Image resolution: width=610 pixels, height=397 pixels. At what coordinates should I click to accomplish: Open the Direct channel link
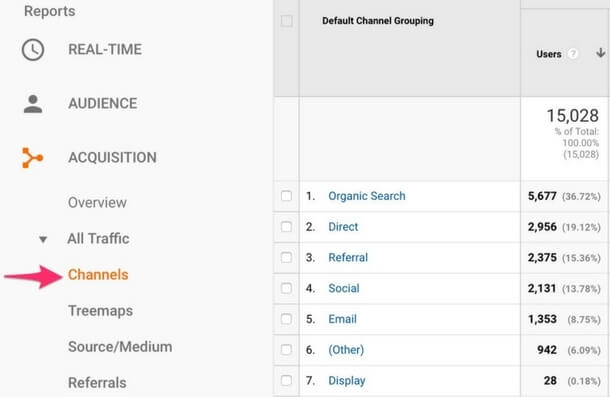343,227
